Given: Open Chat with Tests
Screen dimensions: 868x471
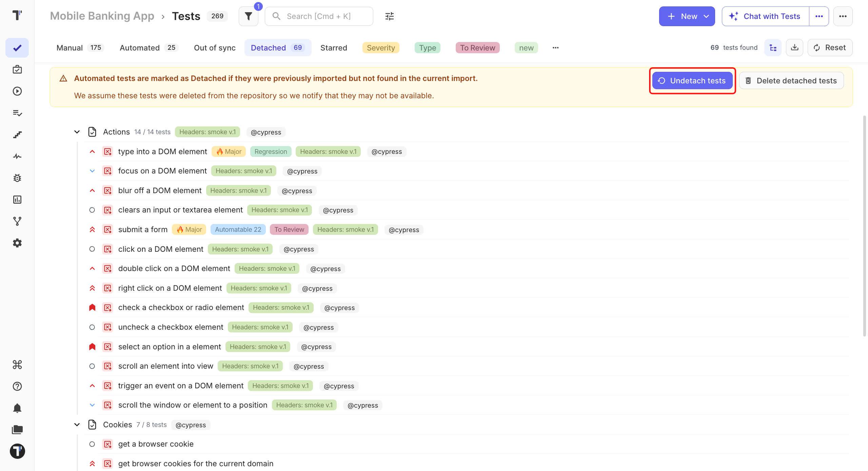Looking at the screenshot, I should pyautogui.click(x=765, y=16).
